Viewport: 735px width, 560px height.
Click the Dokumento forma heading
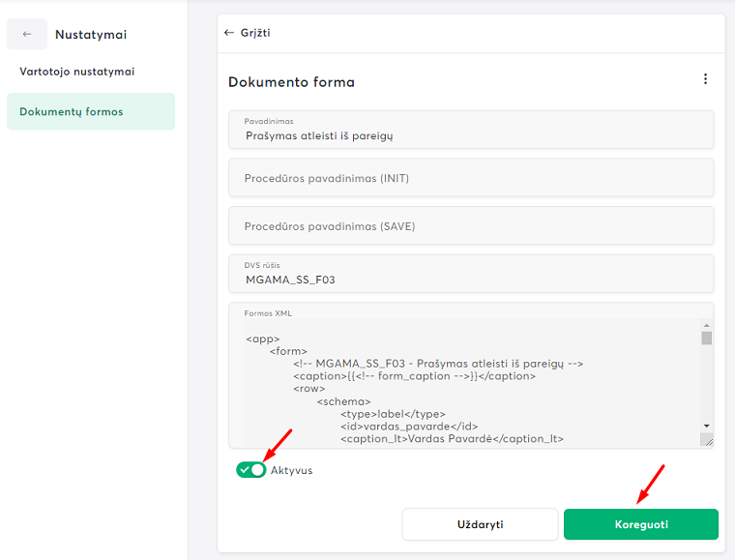click(x=291, y=82)
